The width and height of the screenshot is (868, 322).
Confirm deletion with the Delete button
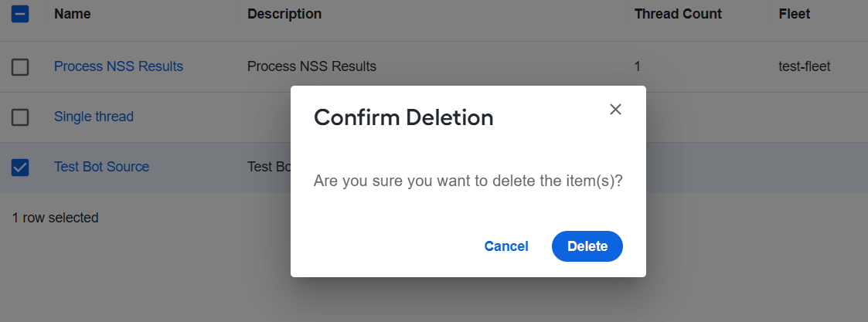click(587, 246)
